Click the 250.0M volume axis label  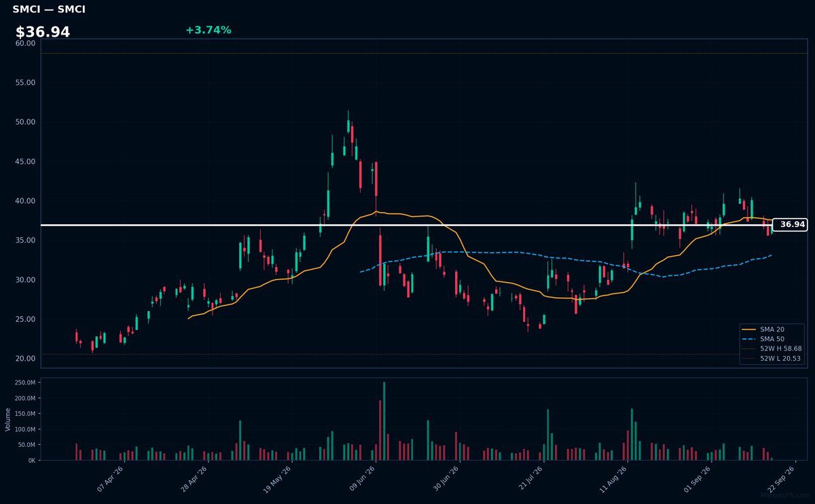click(x=26, y=382)
